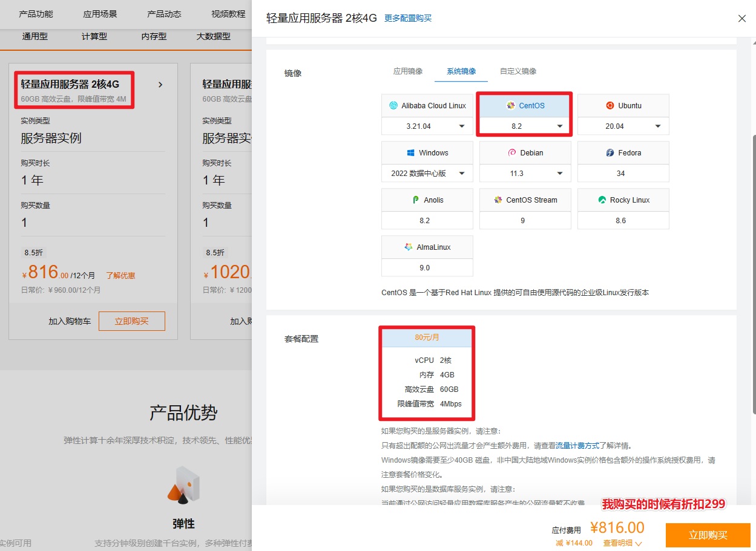
Task: Click orange 立即购买 button in purchase panel
Action: [708, 535]
